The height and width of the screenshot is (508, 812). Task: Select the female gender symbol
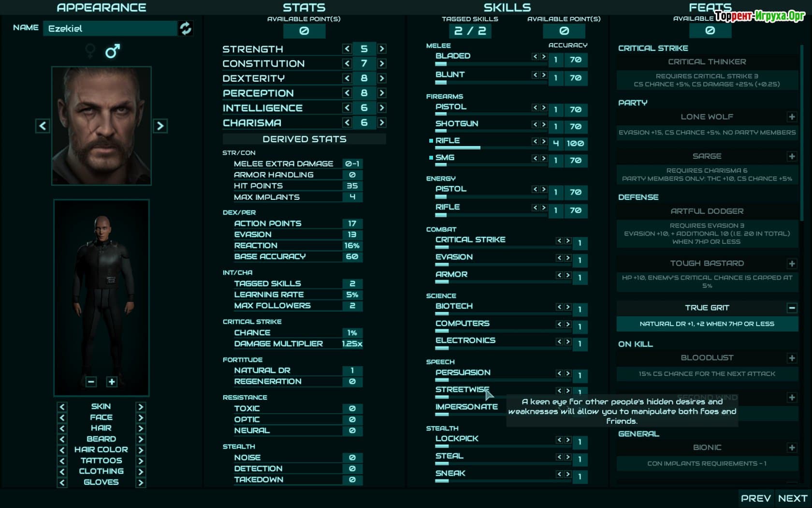(90, 51)
